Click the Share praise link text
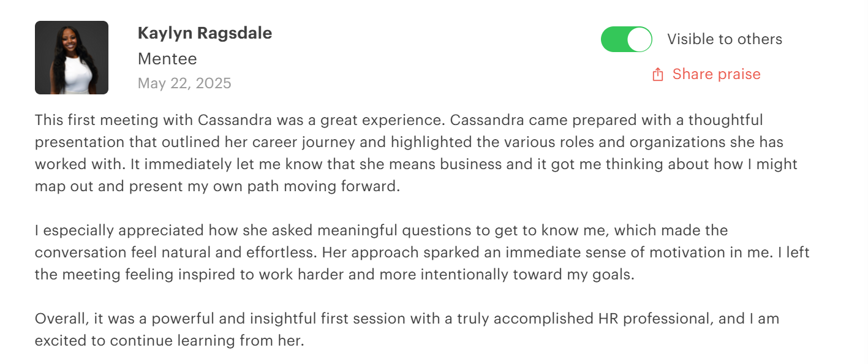 716,74
